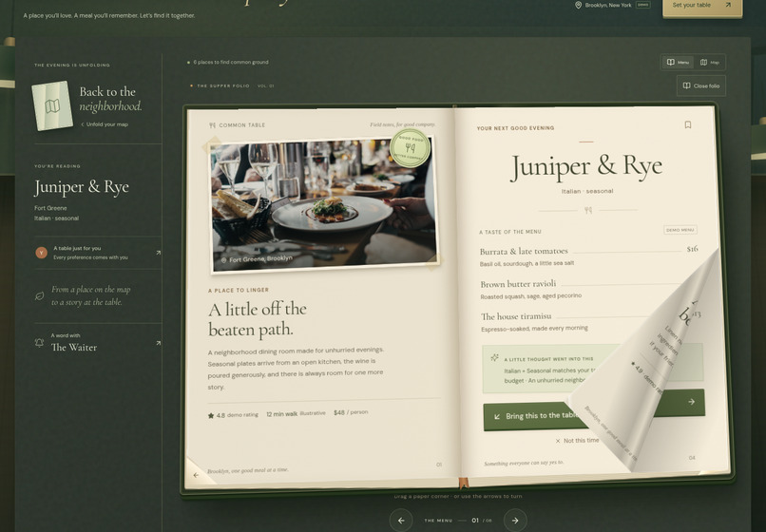
Task: Click the Y avatar circle in sidebar
Action: tap(42, 253)
